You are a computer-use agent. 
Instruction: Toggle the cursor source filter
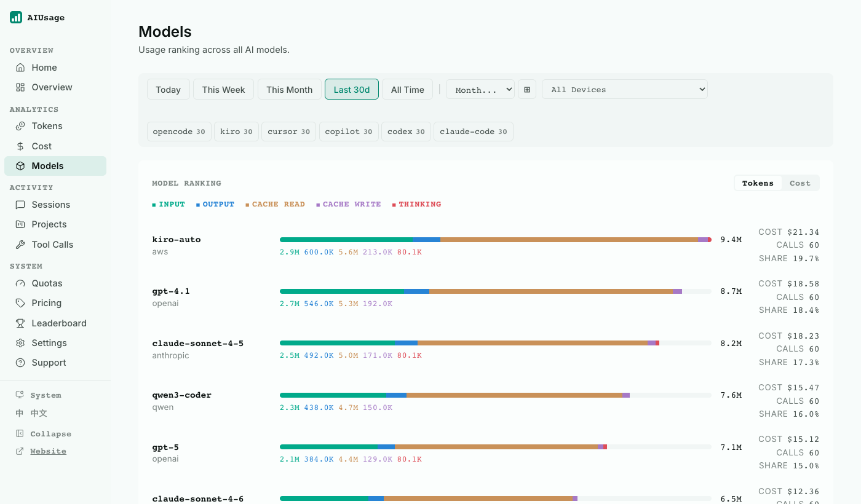pos(289,132)
